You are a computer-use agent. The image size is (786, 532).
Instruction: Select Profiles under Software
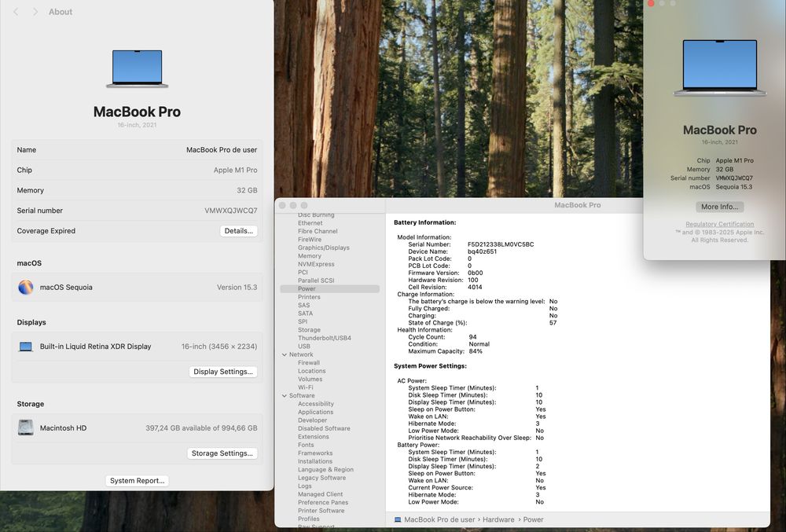pos(308,519)
